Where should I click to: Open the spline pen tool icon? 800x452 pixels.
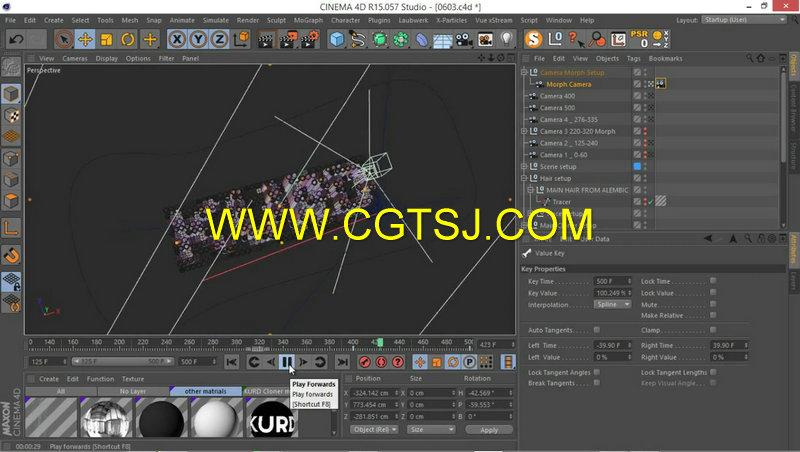point(358,39)
